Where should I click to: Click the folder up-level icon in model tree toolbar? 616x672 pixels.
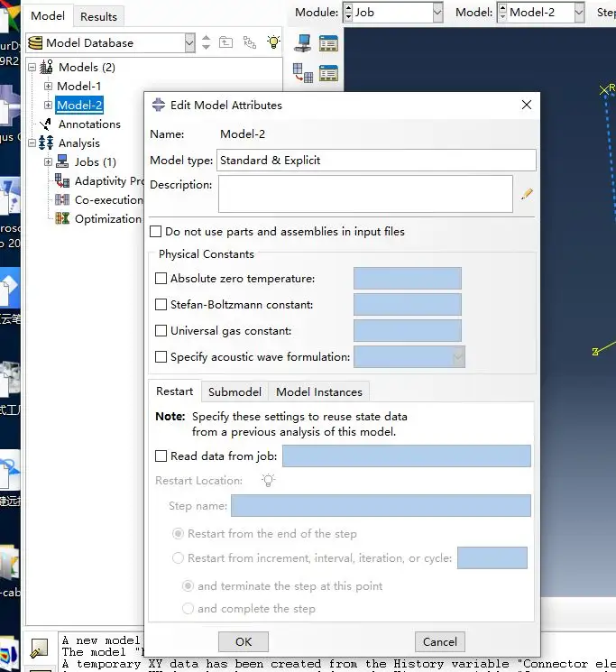(225, 42)
